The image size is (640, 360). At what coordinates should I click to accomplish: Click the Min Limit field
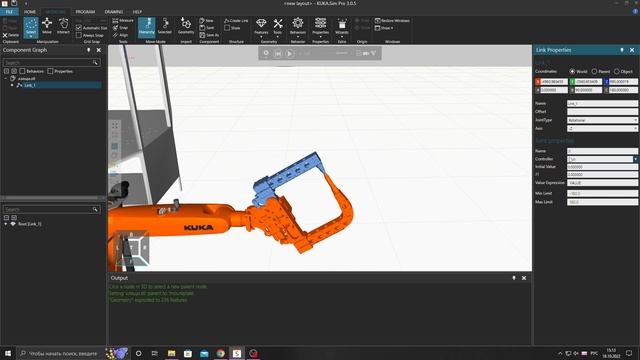(602, 193)
